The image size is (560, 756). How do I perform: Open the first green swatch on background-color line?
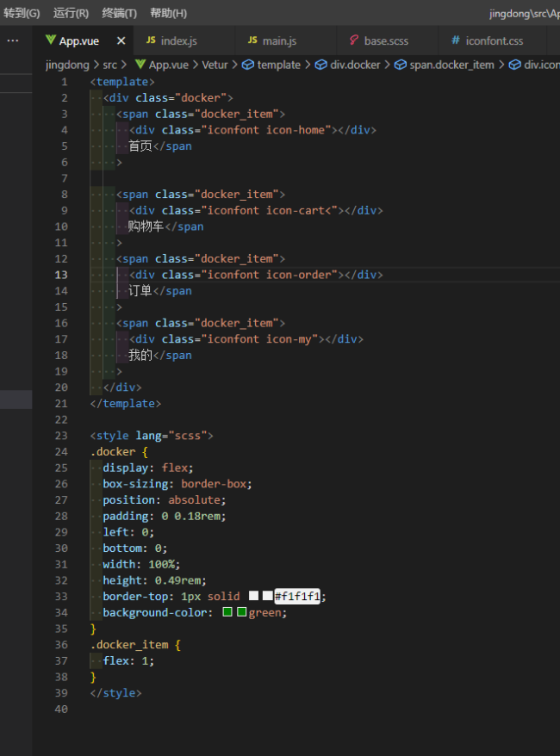227,612
